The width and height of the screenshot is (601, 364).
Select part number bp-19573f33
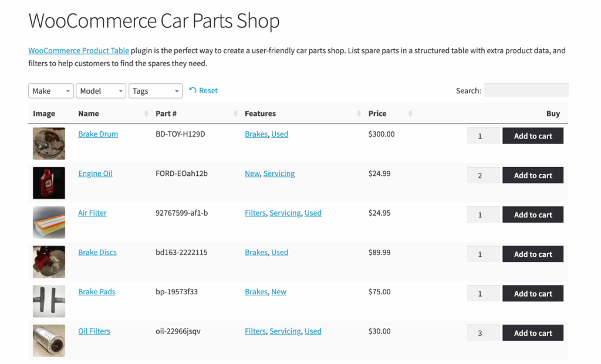pos(177,292)
